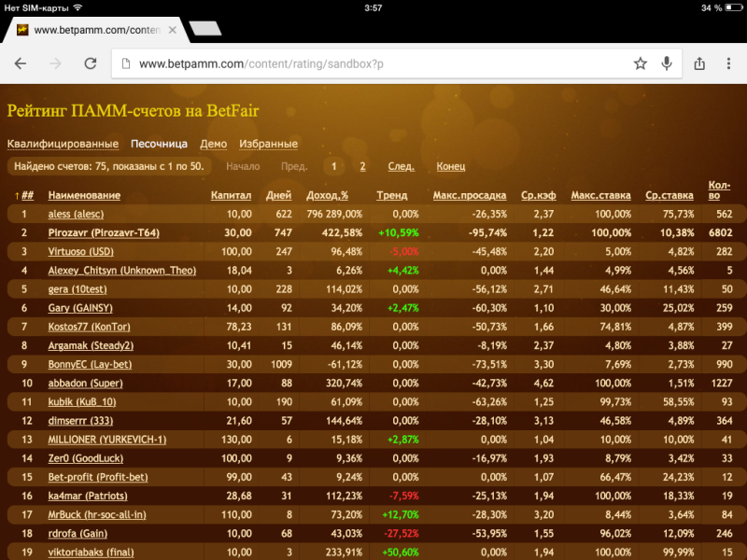Bookmark page with the star icon
This screenshot has width=747, height=560.
point(641,63)
